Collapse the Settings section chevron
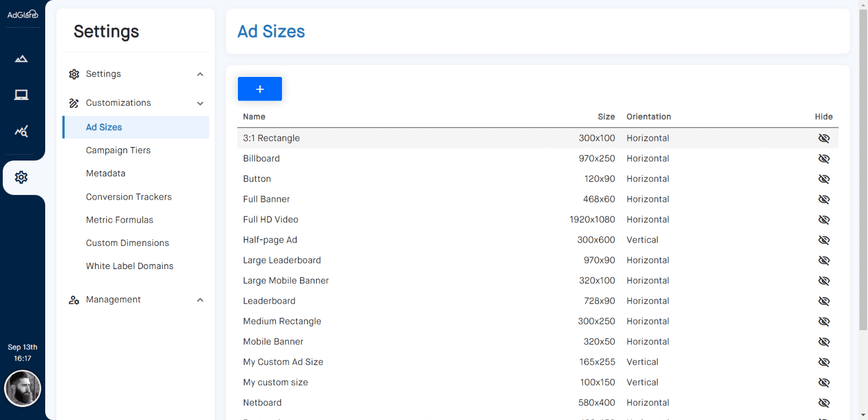Image resolution: width=868 pixels, height=420 pixels. (200, 74)
